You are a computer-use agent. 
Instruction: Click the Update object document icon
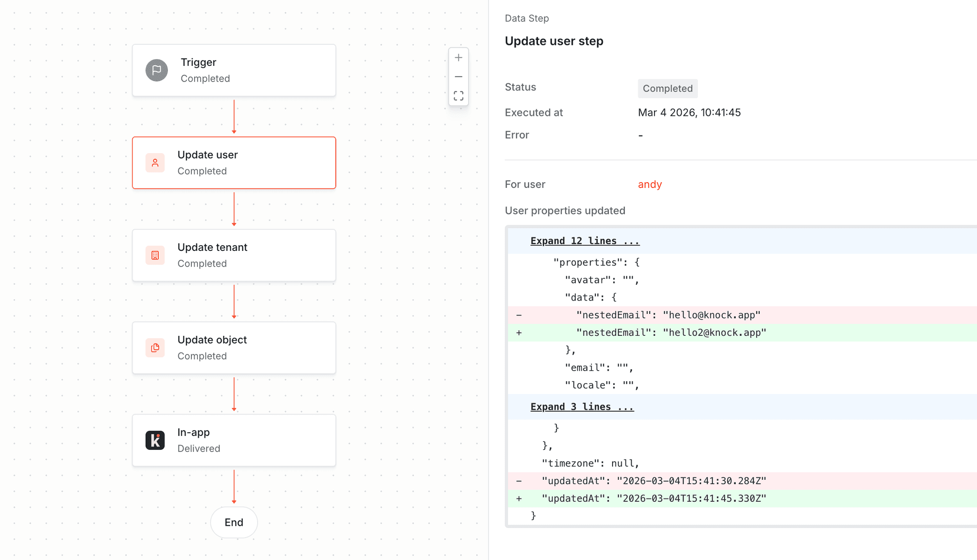click(155, 348)
